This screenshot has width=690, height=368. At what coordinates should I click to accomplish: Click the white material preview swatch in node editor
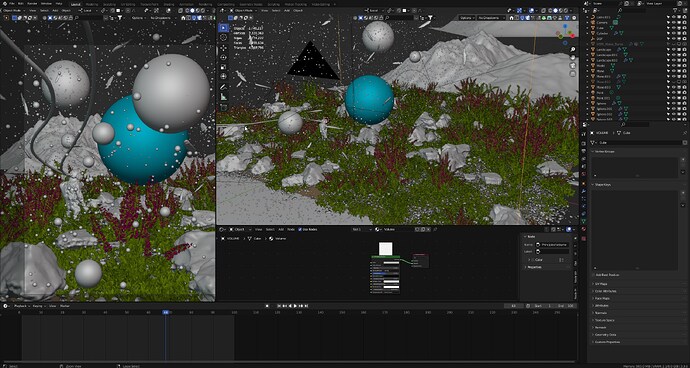pos(385,249)
